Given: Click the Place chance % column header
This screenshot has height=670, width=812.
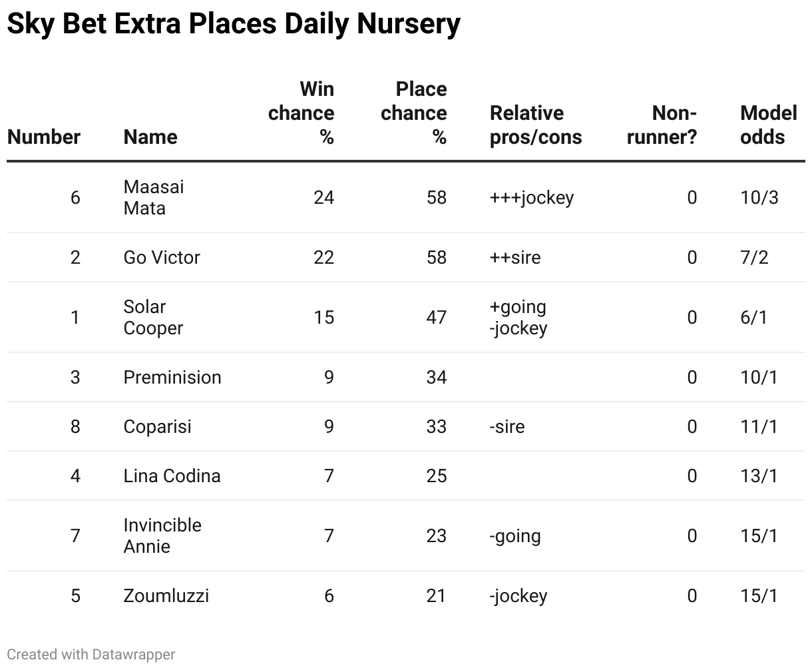Looking at the screenshot, I should click(414, 113).
